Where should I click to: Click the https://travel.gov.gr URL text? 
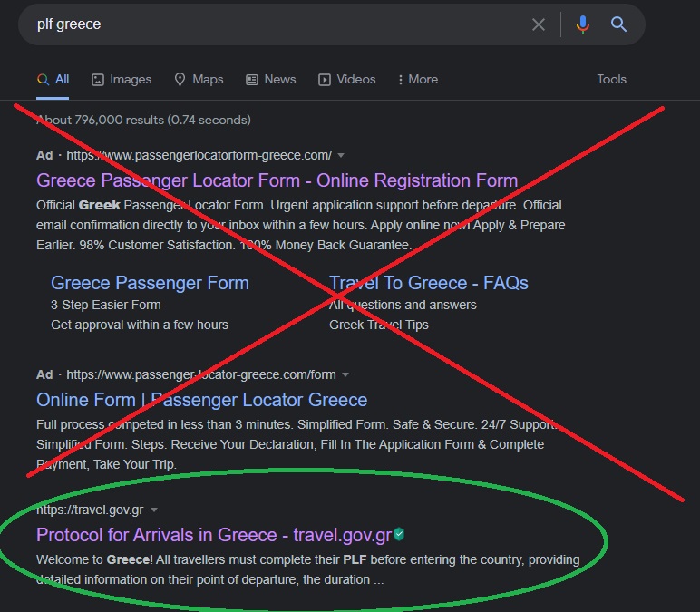tap(90, 510)
